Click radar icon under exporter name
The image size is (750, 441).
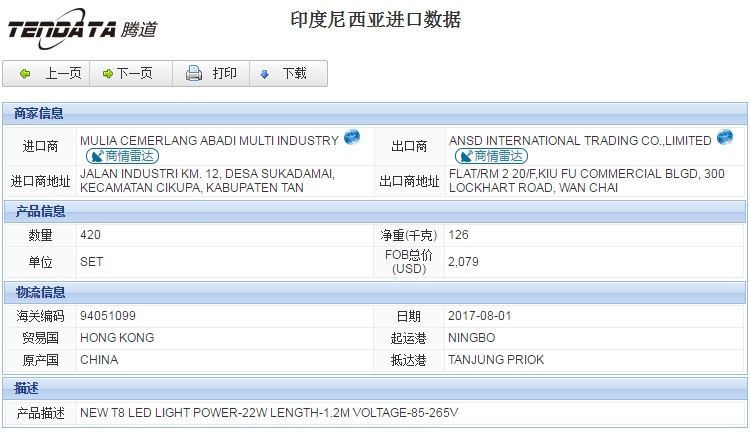pyautogui.click(x=465, y=156)
